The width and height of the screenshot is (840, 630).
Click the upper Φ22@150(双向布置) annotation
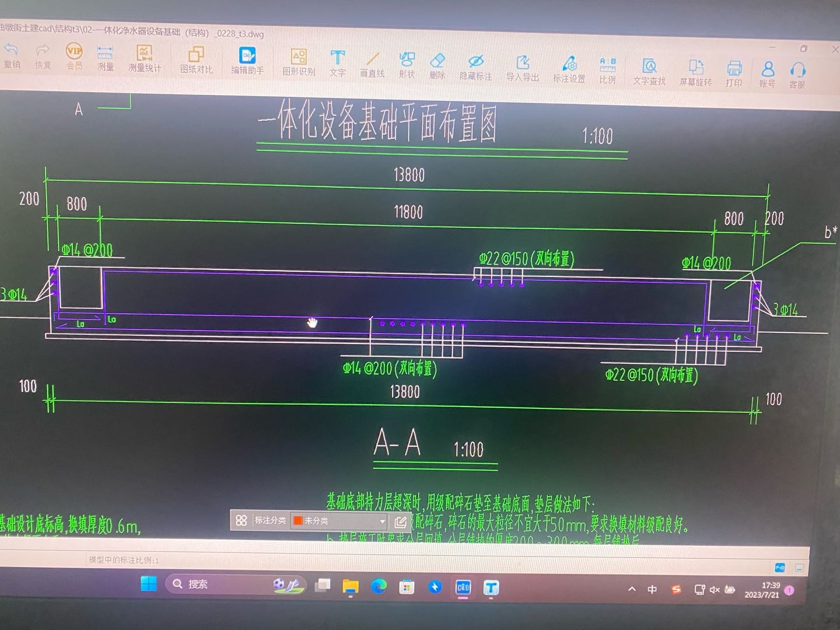click(x=527, y=258)
